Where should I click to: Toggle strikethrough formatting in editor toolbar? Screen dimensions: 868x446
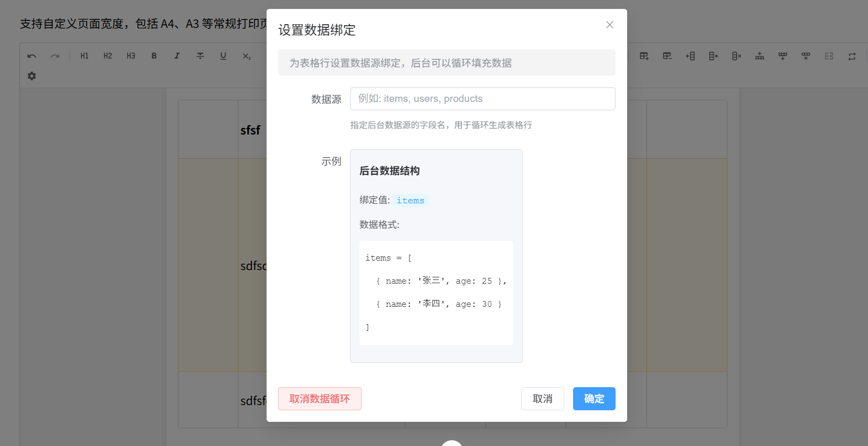200,56
